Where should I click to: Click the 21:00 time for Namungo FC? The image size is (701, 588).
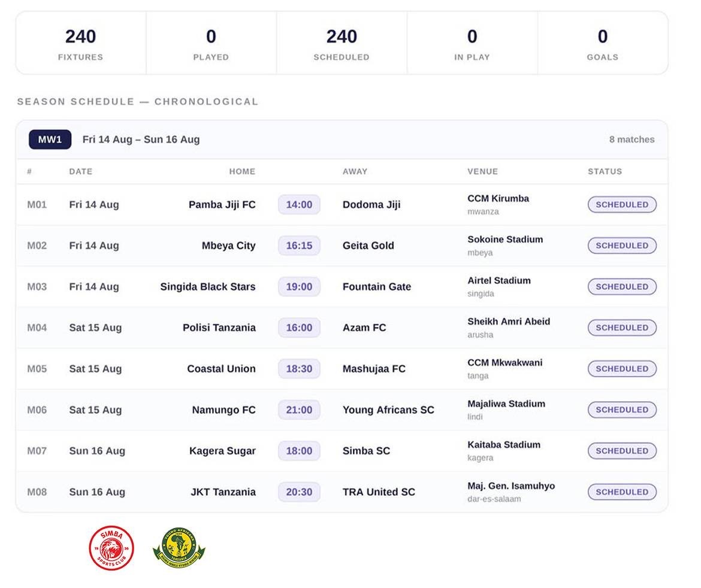299,410
